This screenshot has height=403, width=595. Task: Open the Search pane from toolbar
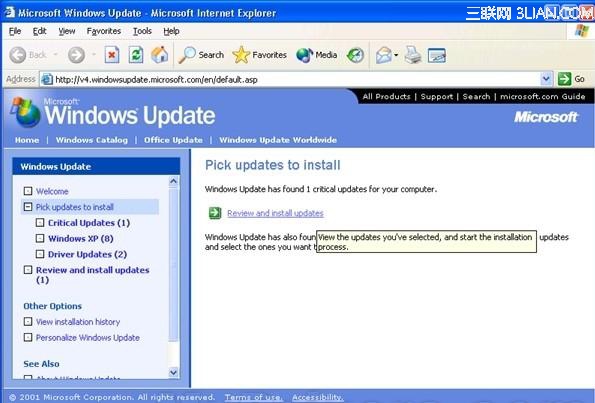click(201, 55)
